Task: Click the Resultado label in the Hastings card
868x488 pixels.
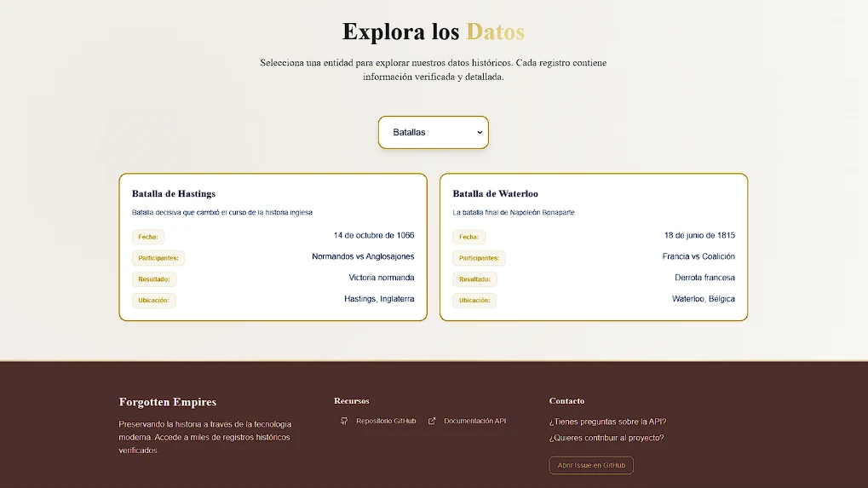Action: pyautogui.click(x=153, y=279)
